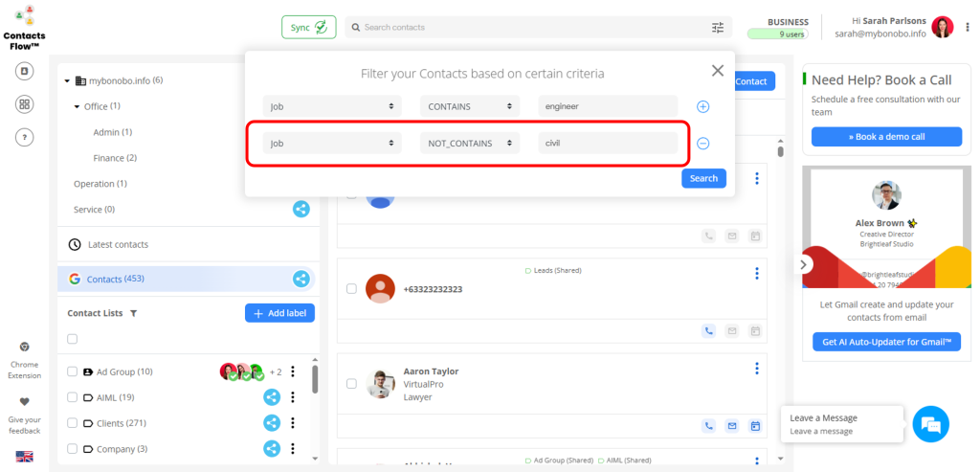Viewport: 980px width, 472px height.
Task: Click the share icon next to Contacts (453)
Action: [x=301, y=280]
